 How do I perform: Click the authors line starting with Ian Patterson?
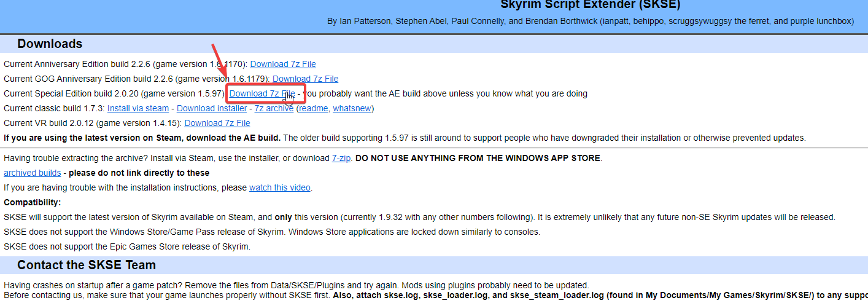point(591,21)
